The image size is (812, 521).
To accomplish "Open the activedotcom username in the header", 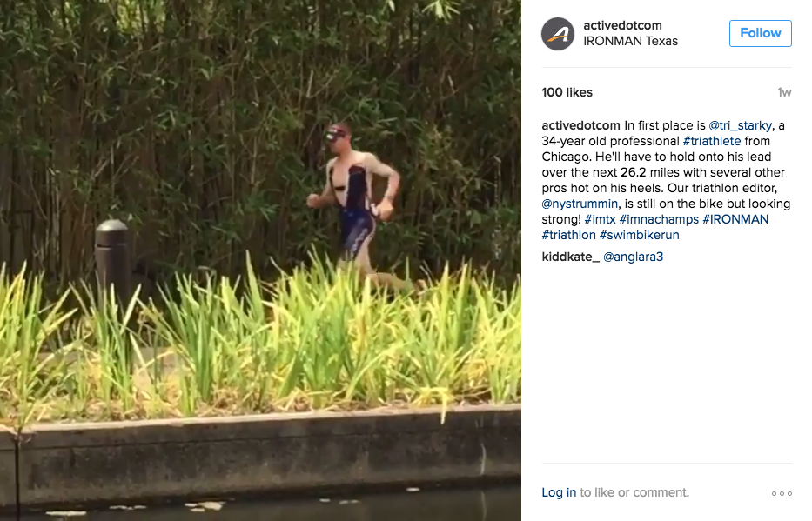I will tap(622, 25).
